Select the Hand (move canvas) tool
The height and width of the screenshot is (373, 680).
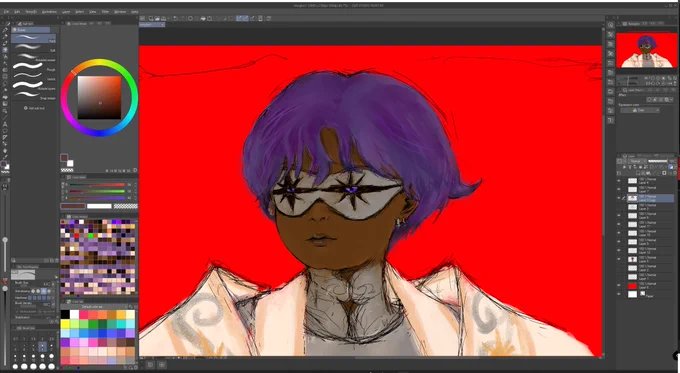[x=5, y=151]
